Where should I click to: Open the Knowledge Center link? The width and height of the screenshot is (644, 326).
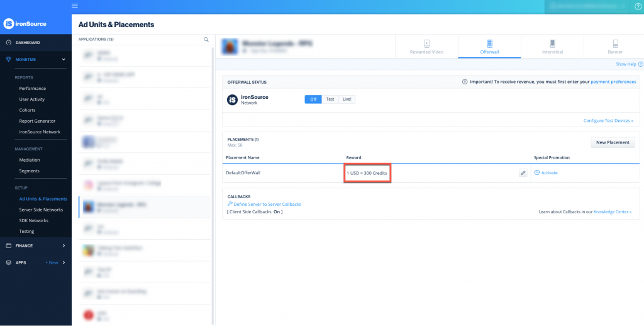click(x=613, y=211)
